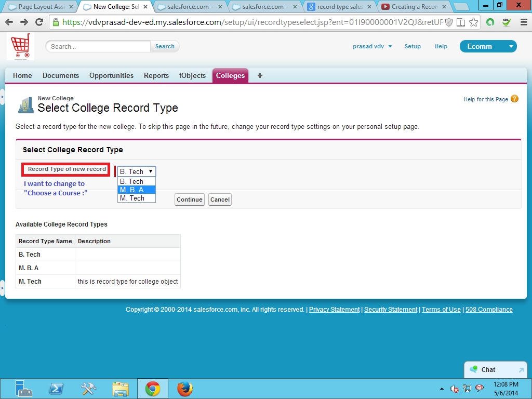Click the orange help question mark icon

[x=514, y=99]
